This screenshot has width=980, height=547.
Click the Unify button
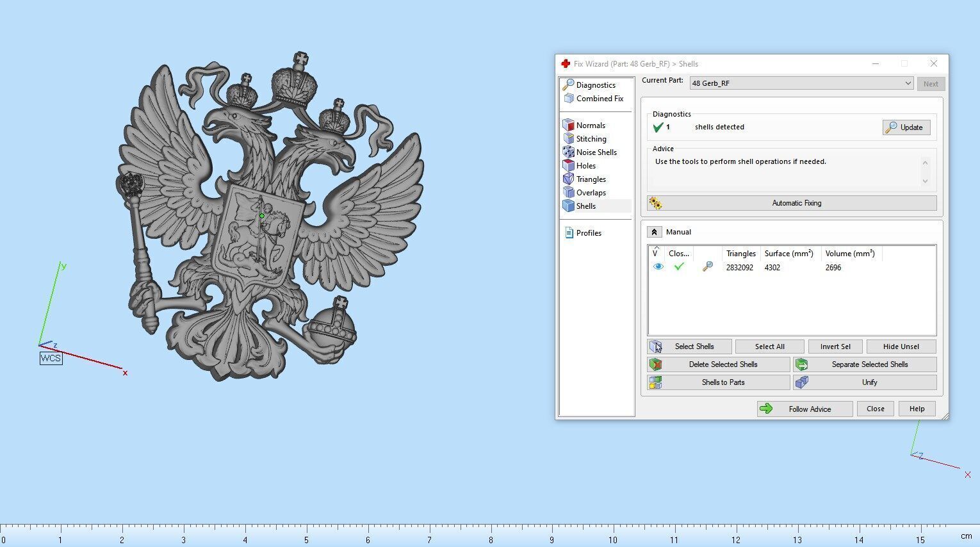pos(865,382)
